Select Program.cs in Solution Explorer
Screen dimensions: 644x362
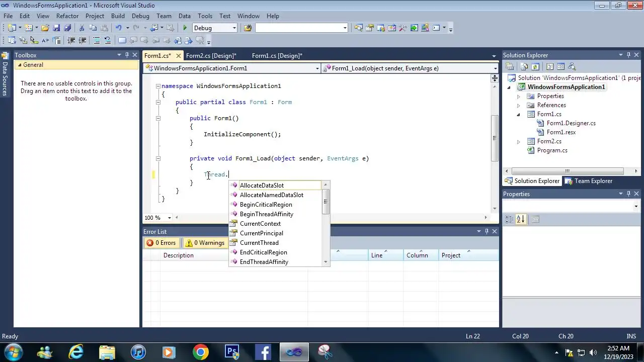[x=552, y=150]
